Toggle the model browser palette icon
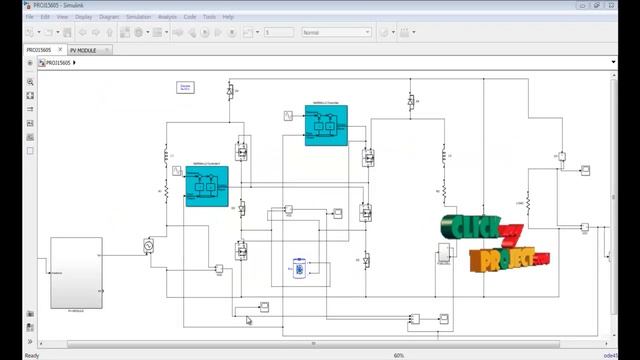640x360 pixels. (30, 63)
